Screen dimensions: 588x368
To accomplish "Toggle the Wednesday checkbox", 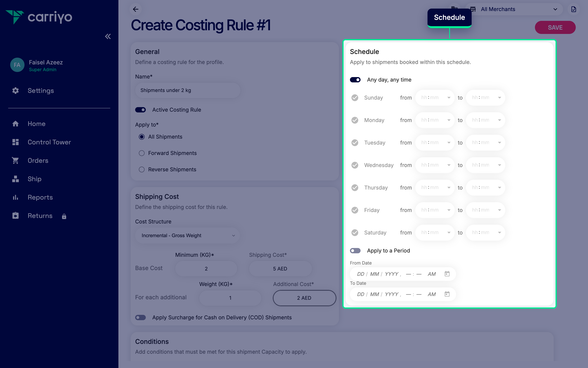I will point(355,165).
